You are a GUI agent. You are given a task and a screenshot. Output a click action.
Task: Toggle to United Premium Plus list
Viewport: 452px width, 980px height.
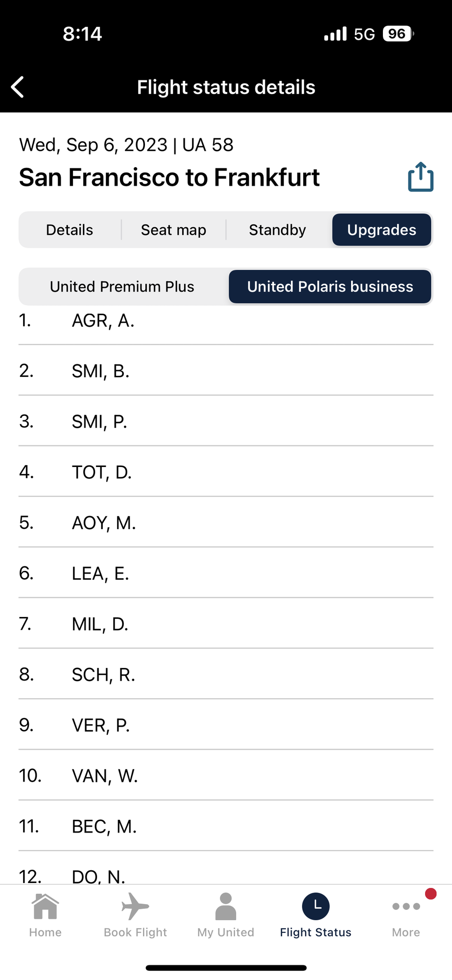(122, 287)
